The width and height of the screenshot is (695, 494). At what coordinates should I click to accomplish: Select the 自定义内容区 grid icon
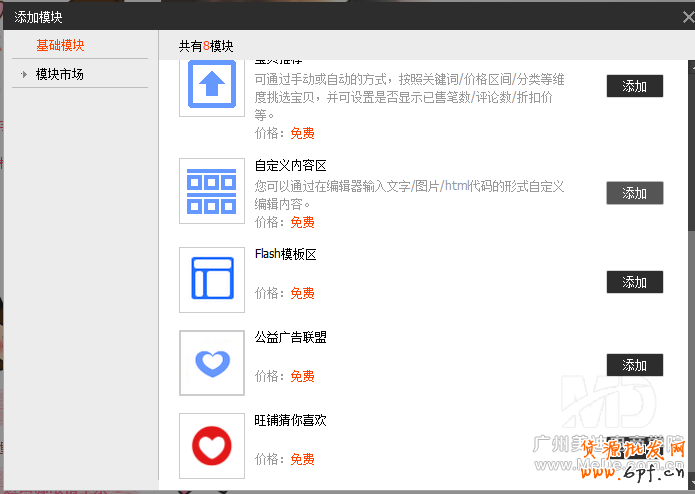[x=211, y=190]
